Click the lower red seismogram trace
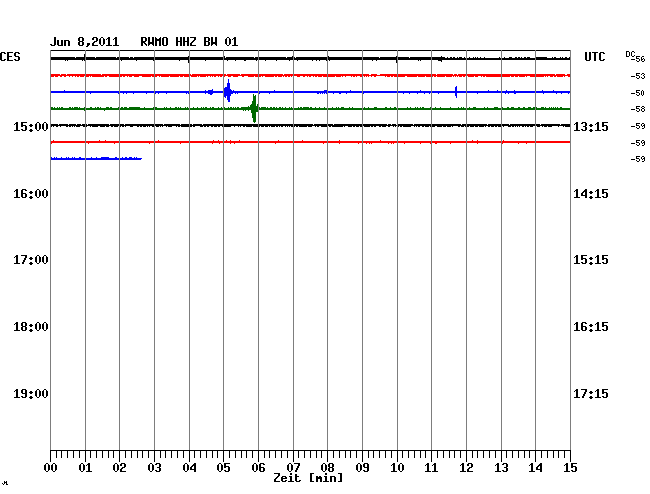This screenshot has width=650, height=494. click(310, 142)
